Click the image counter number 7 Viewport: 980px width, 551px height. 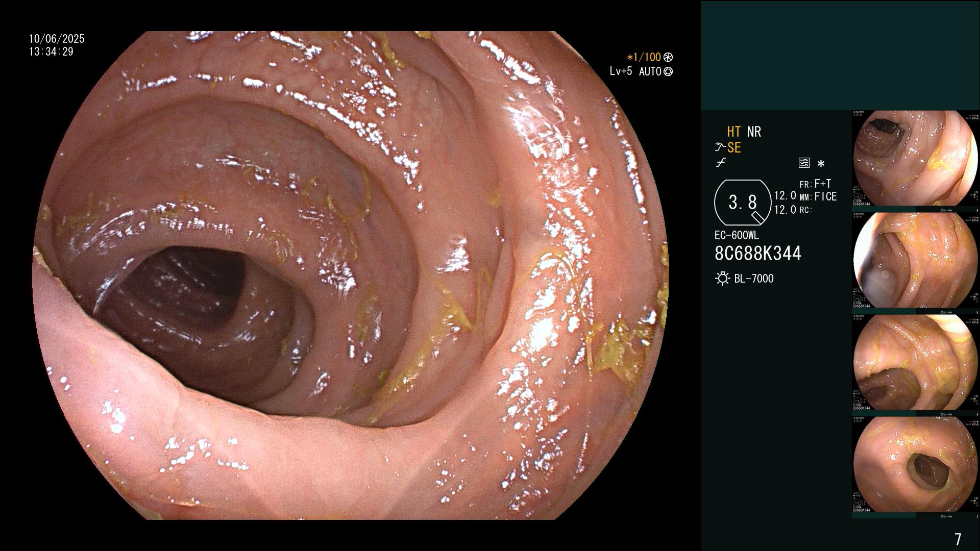coord(958,539)
